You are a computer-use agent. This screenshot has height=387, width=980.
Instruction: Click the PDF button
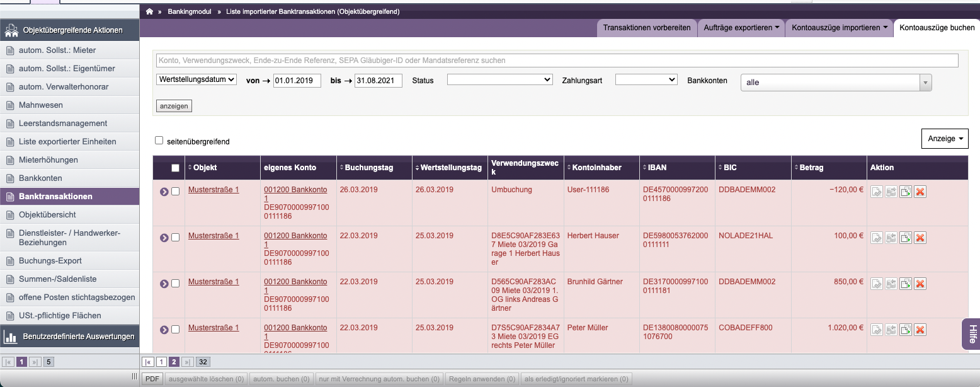[x=152, y=379]
